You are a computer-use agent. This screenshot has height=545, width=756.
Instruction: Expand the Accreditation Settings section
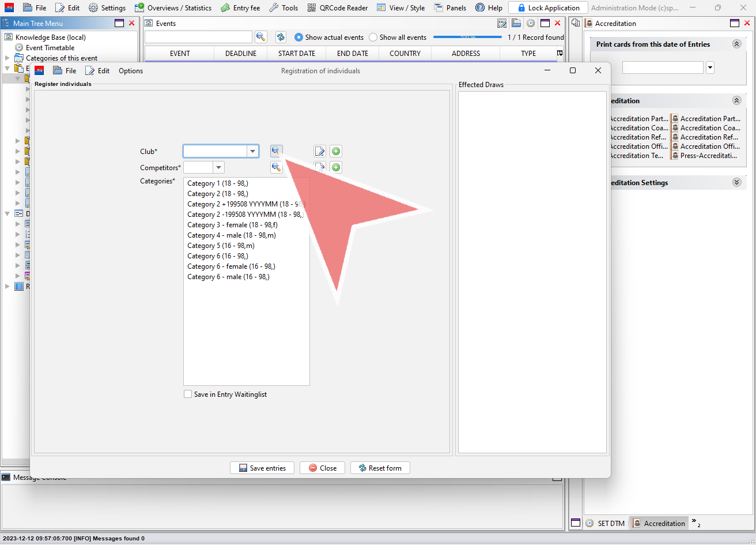736,182
